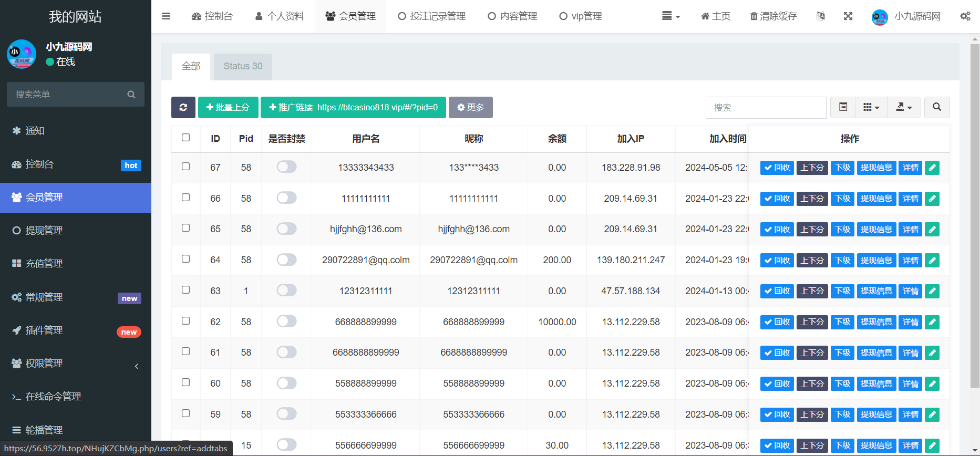Open 插件管理 in the sidebar
Viewport: 980px width, 456px height.
[x=76, y=330]
